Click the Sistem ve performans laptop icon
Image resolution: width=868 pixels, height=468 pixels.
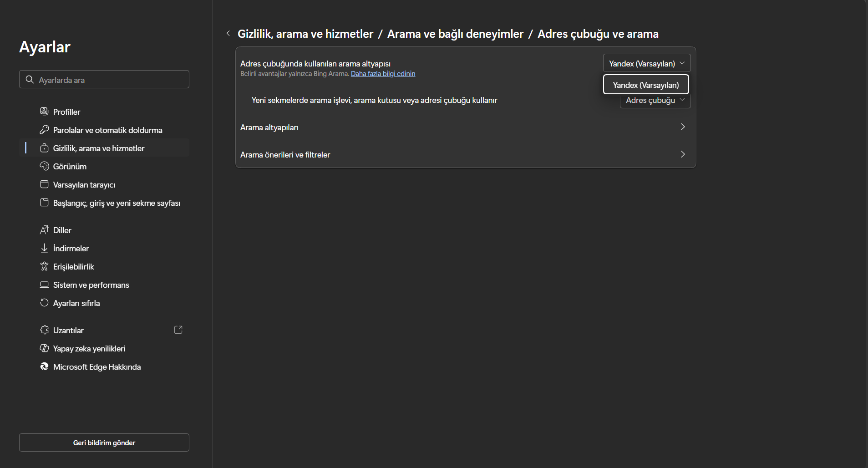pyautogui.click(x=44, y=285)
